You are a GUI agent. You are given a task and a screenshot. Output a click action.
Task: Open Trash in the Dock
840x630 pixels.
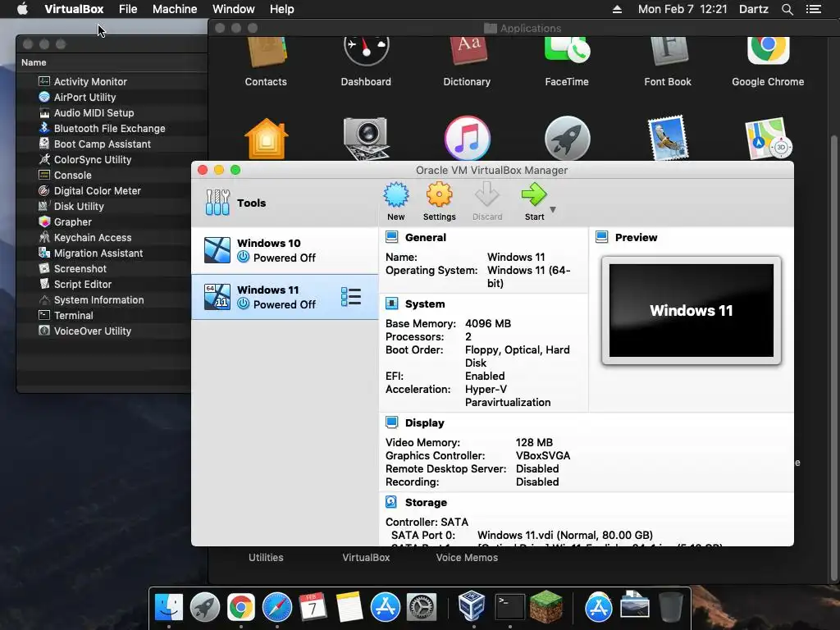[x=671, y=606]
